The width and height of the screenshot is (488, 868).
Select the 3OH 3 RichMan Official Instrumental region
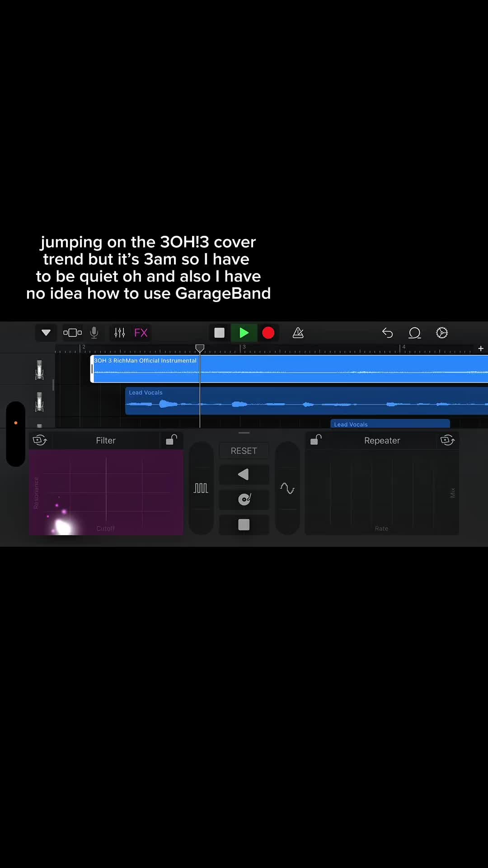click(x=289, y=369)
